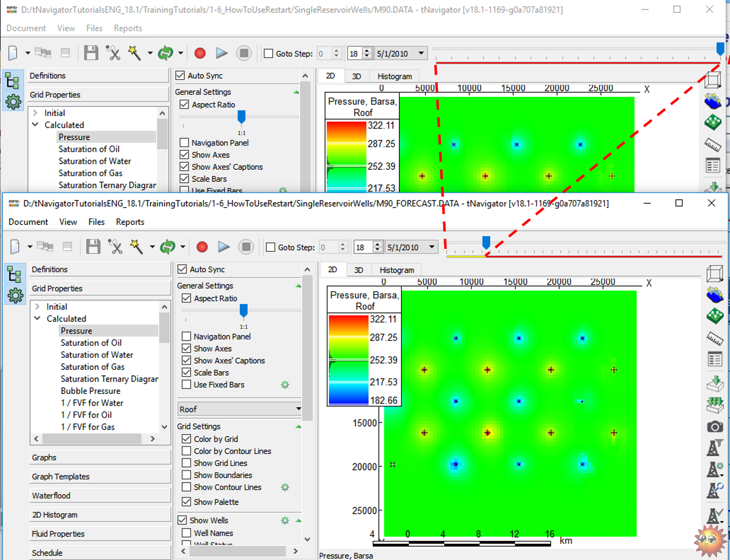
Task: Open Document menu in M90_FORECAST window
Action: pos(28,222)
